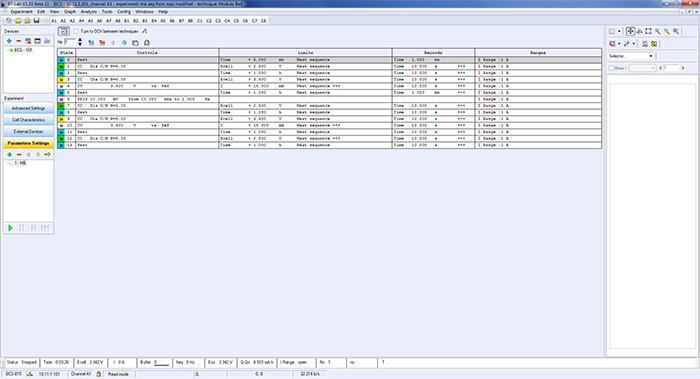Open the Config menu
700x379 pixels.
click(124, 12)
